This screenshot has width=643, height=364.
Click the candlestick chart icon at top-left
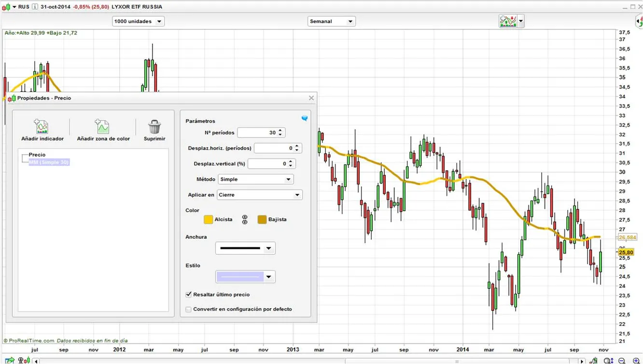point(5,7)
